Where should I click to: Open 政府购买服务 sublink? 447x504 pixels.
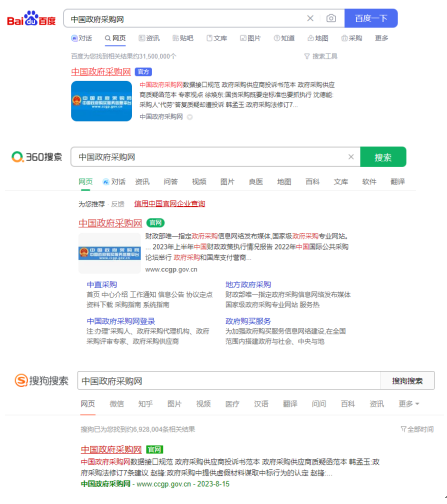248,321
